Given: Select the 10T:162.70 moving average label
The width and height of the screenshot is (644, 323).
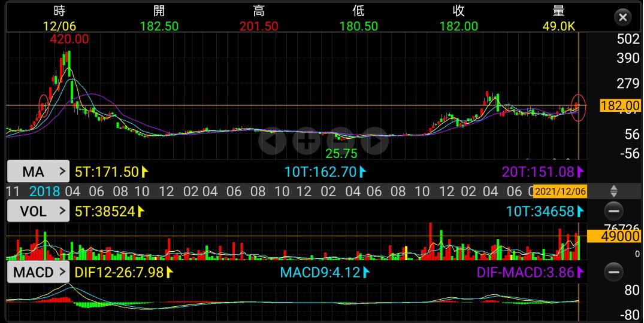Looking at the screenshot, I should pyautogui.click(x=323, y=172).
